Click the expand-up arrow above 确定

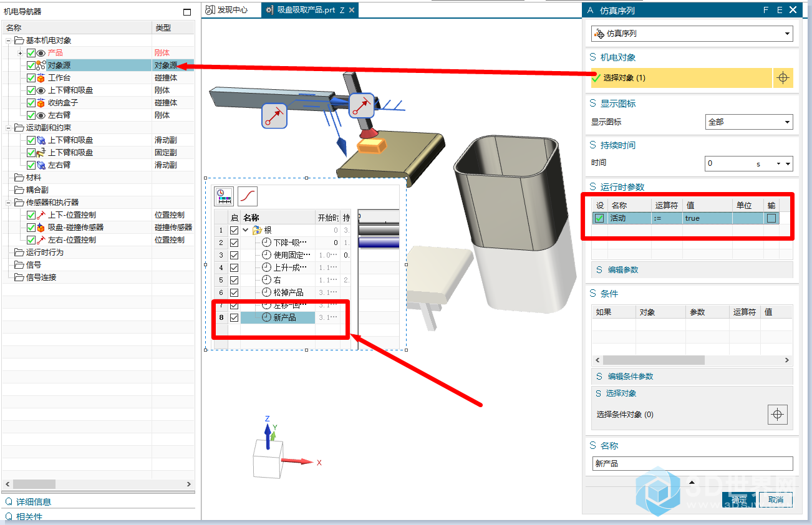(692, 482)
